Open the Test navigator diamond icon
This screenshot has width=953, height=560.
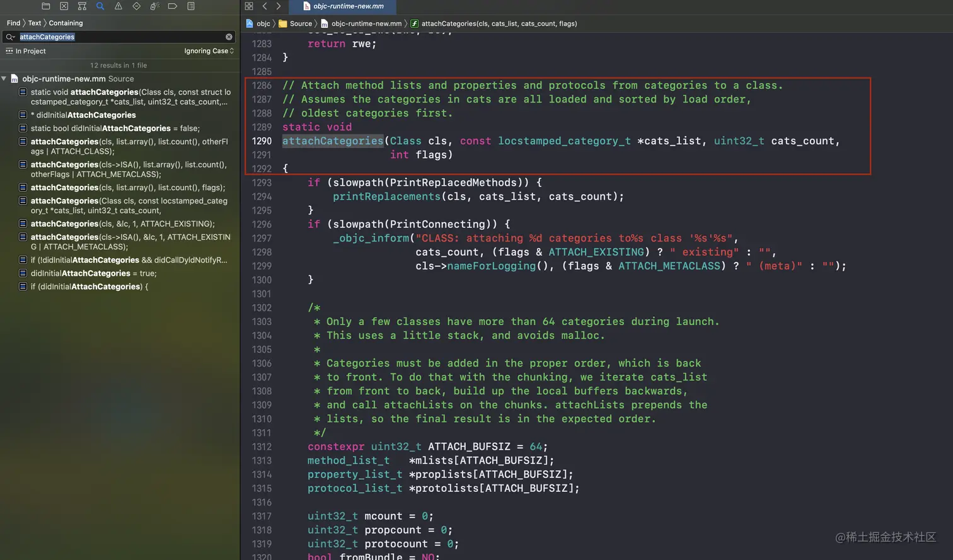pyautogui.click(x=137, y=6)
